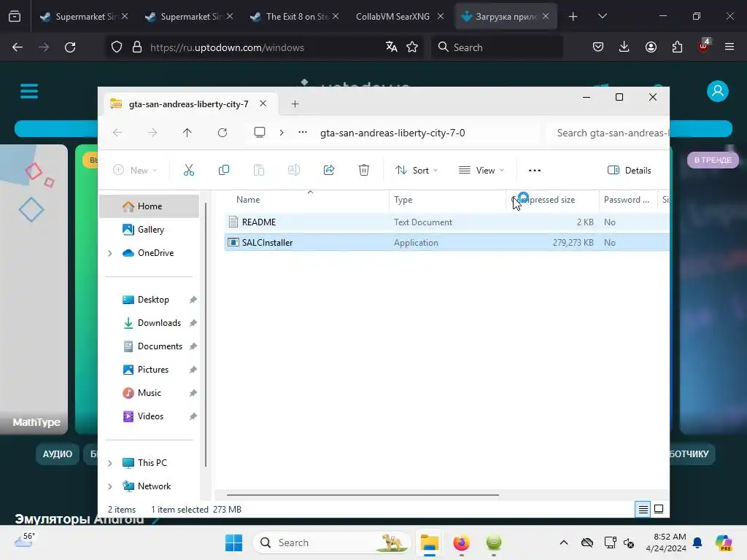Image resolution: width=747 pixels, height=560 pixels.
Task: Sort by Password protected column header
Action: (628, 200)
